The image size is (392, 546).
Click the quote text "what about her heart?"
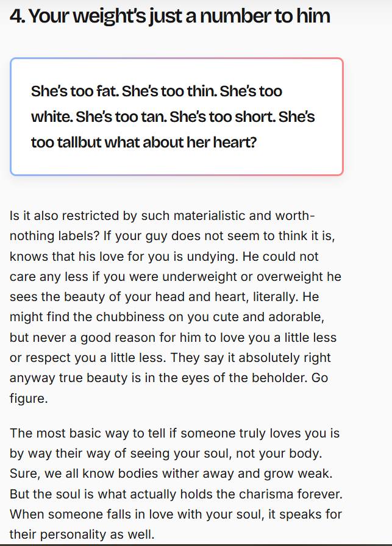tap(180, 143)
